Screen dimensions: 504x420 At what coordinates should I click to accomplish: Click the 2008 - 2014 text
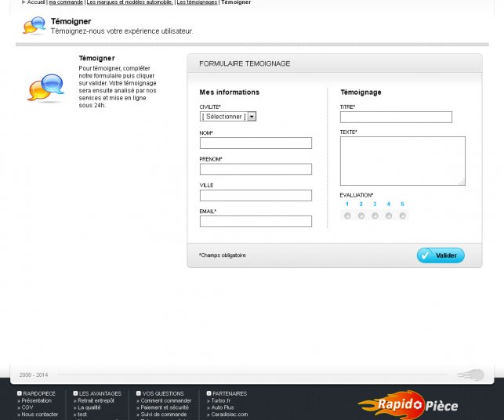click(34, 375)
